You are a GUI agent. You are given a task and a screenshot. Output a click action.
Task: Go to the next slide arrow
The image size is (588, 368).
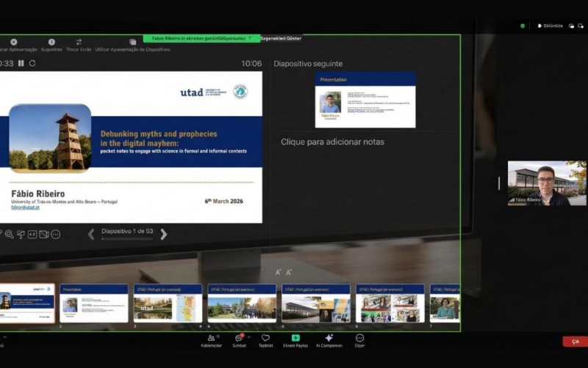[164, 234]
